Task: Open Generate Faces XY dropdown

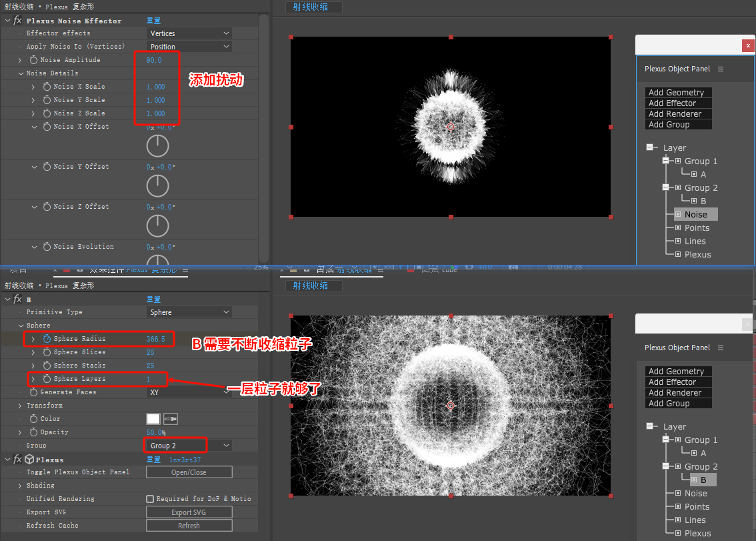Action: [189, 392]
